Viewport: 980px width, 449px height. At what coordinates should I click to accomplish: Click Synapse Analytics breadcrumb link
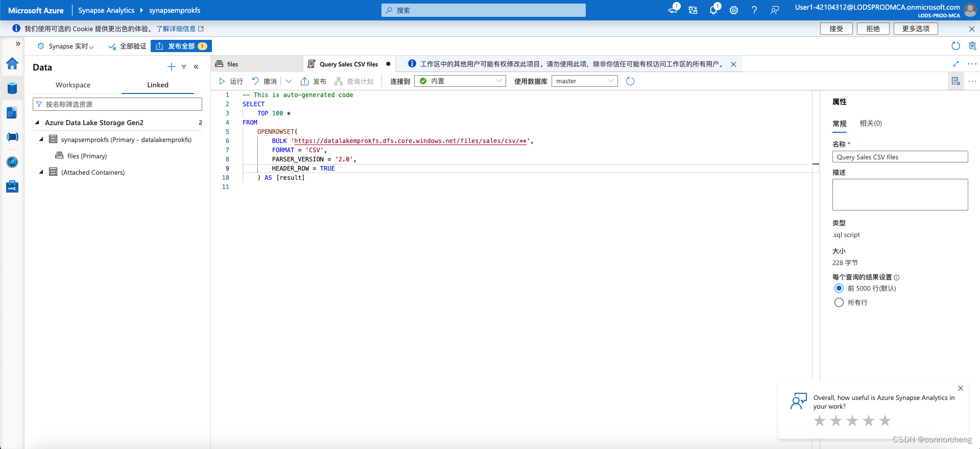(x=106, y=10)
